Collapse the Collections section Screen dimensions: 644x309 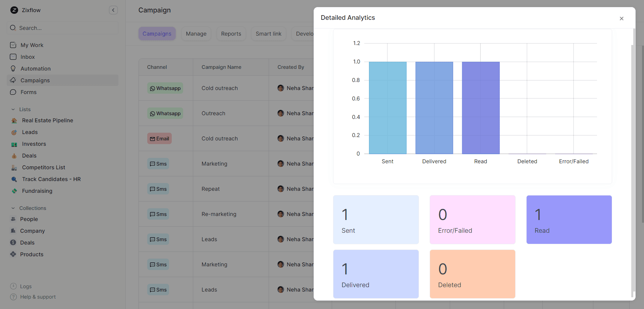point(13,208)
